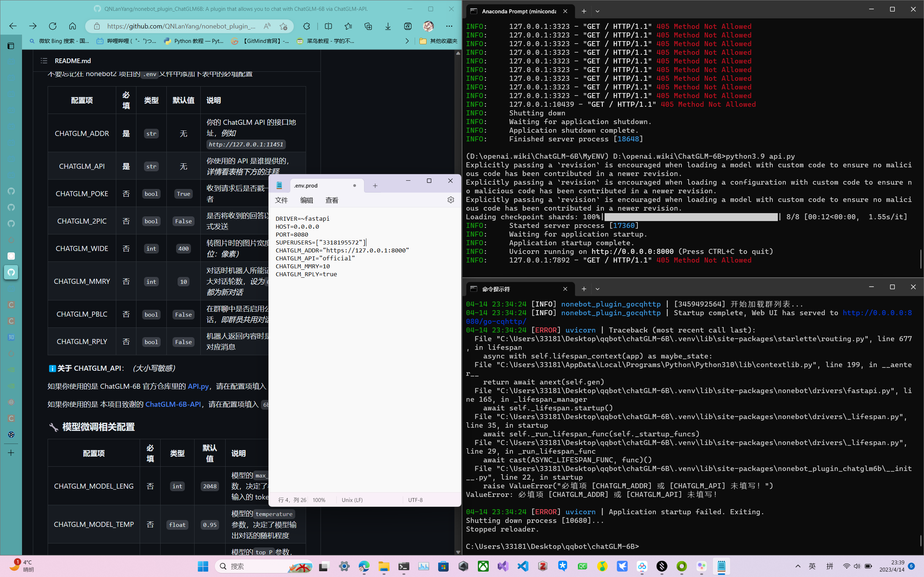Open 知乎 from the Edge sidebar

[x=11, y=337]
